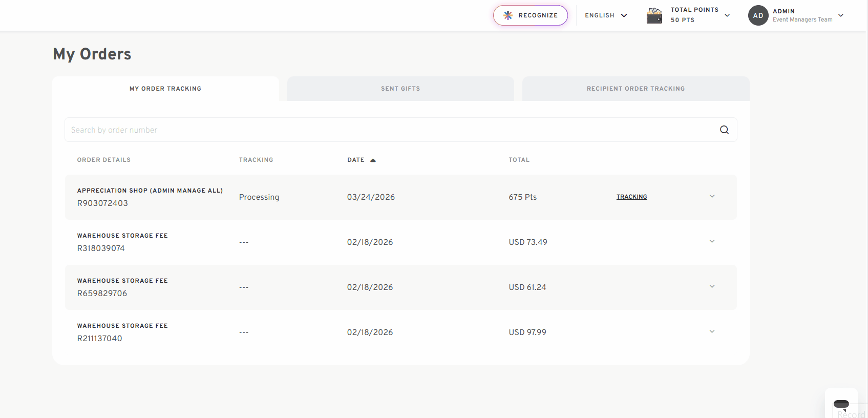The width and height of the screenshot is (868, 418).
Task: Click the AD avatar circle
Action: 758,15
